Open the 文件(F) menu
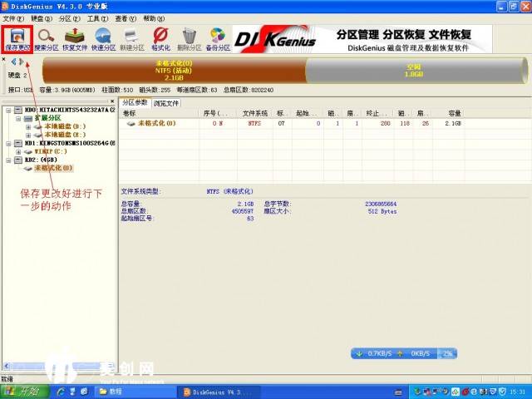The image size is (532, 399). 11,18
